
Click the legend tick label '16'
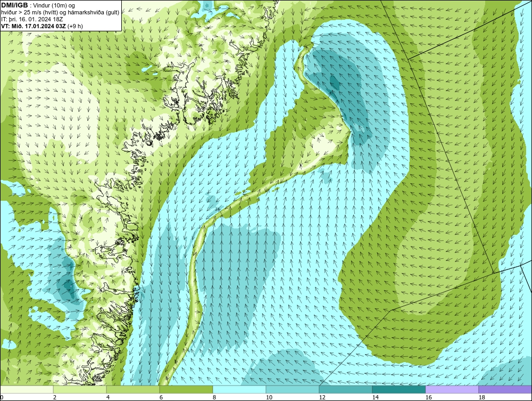428,397
